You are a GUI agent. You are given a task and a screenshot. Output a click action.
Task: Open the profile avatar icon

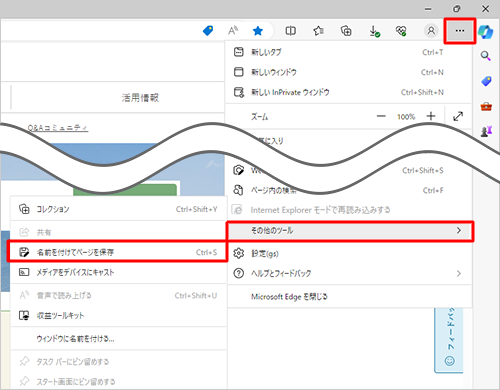click(x=431, y=31)
